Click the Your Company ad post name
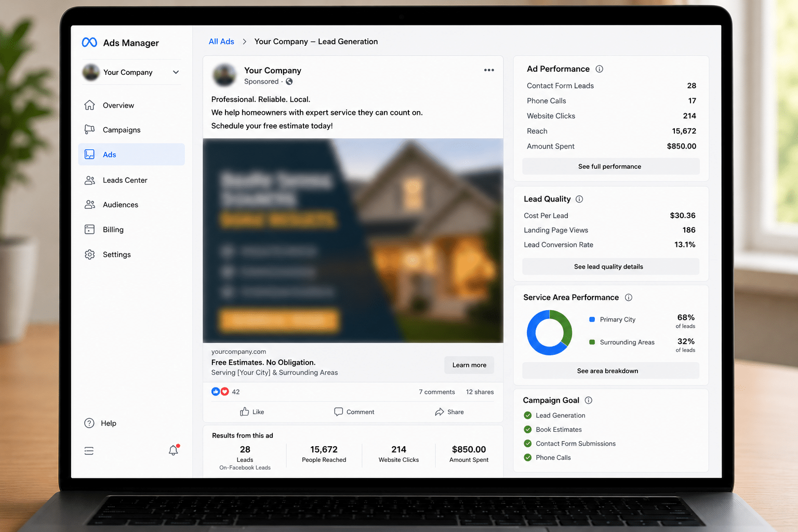Image resolution: width=798 pixels, height=532 pixels. tap(273, 70)
